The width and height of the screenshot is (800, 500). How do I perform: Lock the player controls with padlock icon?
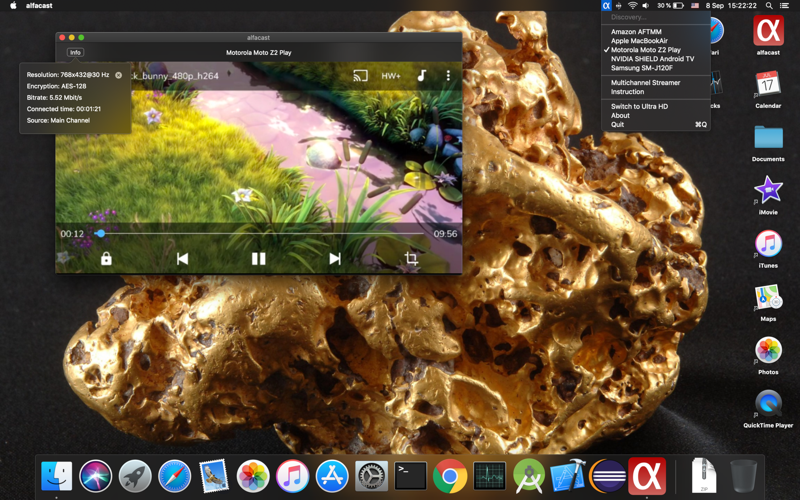(106, 258)
